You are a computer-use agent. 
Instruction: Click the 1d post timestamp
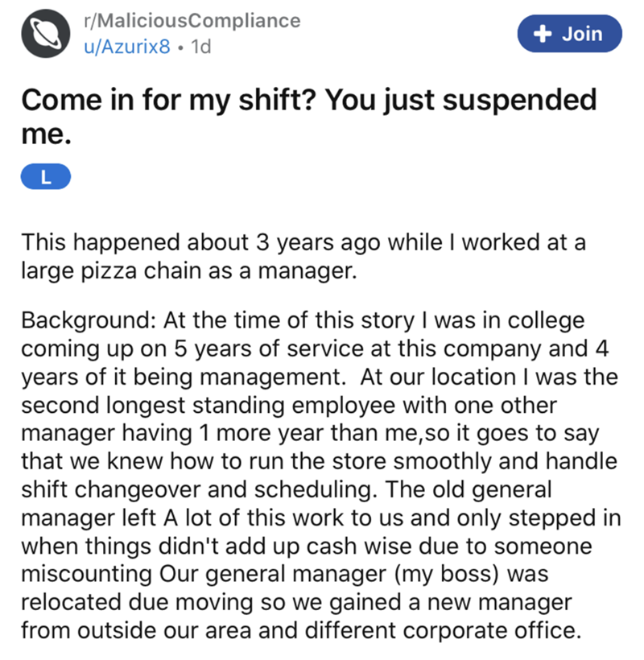coord(201,47)
